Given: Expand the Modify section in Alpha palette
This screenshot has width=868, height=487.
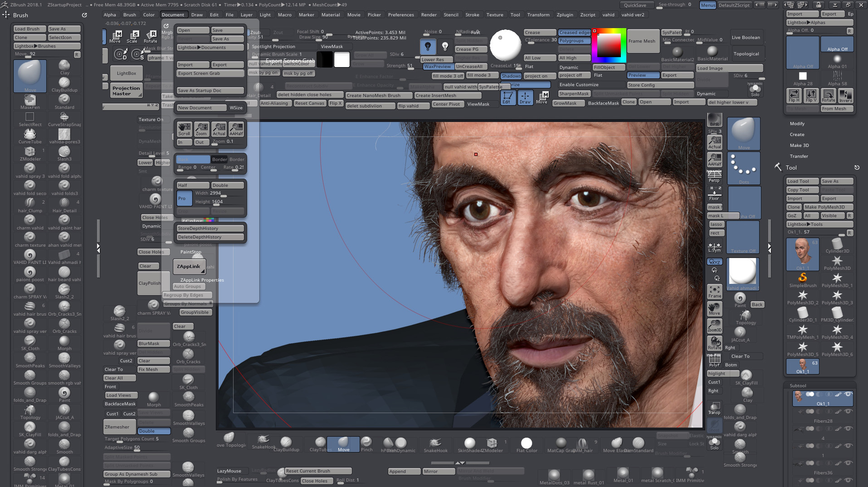Looking at the screenshot, I should [797, 123].
